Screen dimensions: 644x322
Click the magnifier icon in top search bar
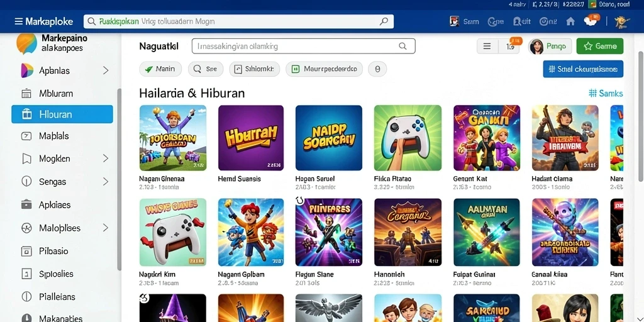tap(384, 21)
